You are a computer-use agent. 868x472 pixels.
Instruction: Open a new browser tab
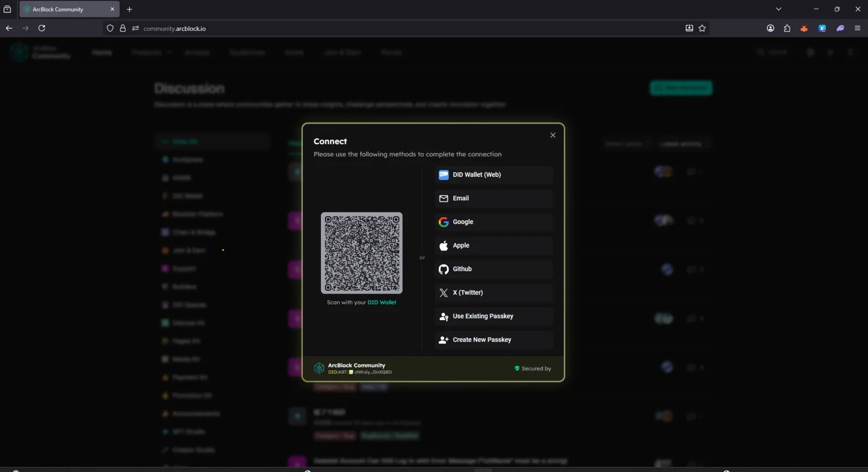[129, 9]
